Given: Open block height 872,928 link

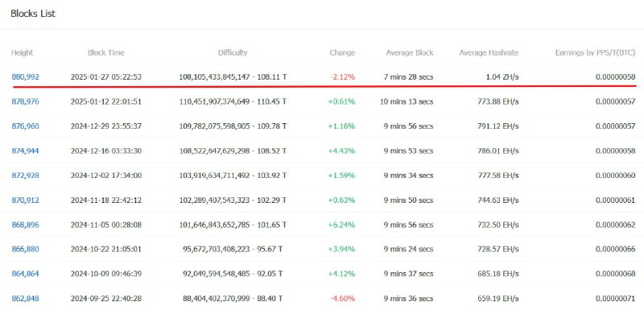Looking at the screenshot, I should point(25,176).
